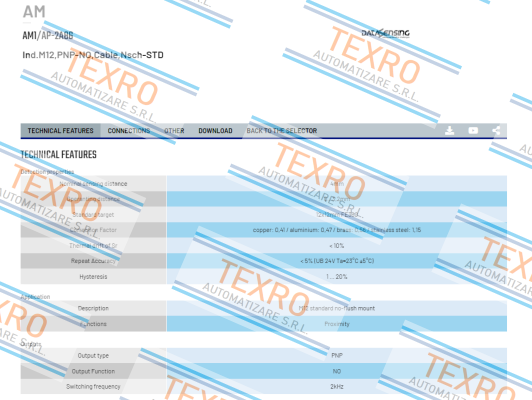Click the Datasensing logo
Screen dimensions: 532x400
(x=385, y=33)
